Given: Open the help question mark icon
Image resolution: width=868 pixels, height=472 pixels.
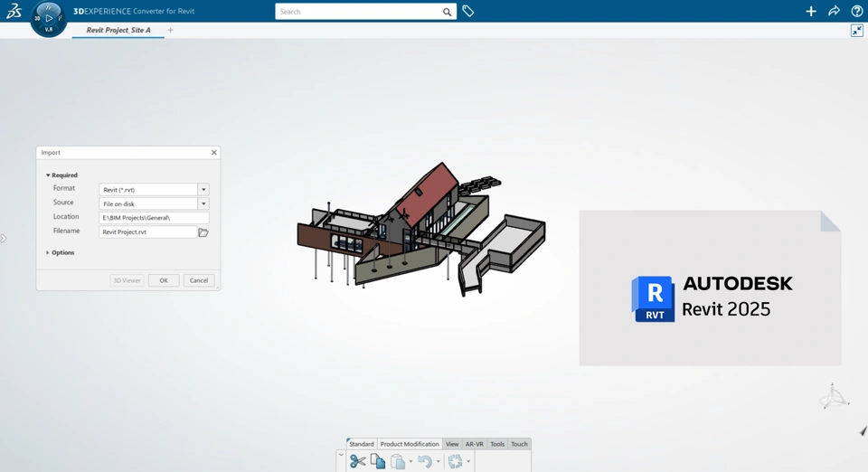Looking at the screenshot, I should (x=856, y=11).
